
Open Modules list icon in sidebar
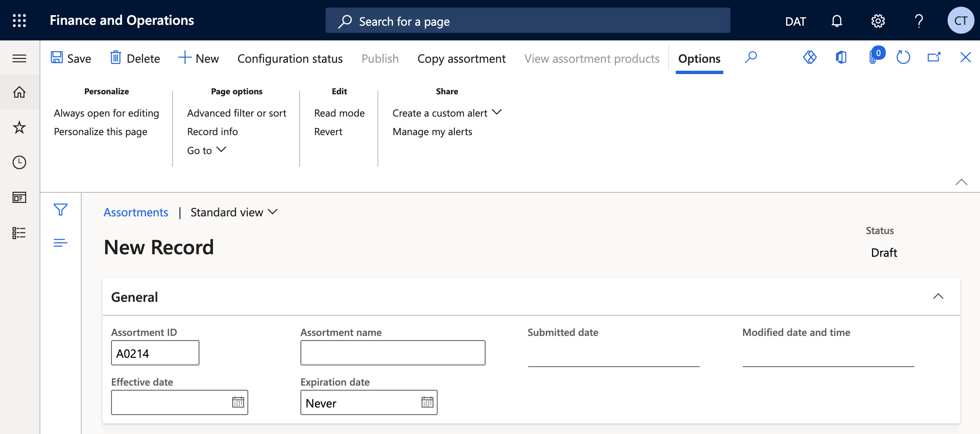(19, 233)
